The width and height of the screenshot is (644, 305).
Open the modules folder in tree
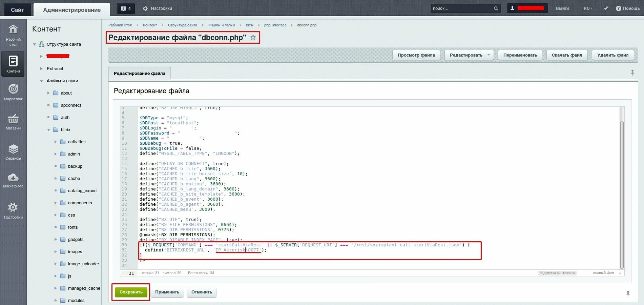[76, 300]
